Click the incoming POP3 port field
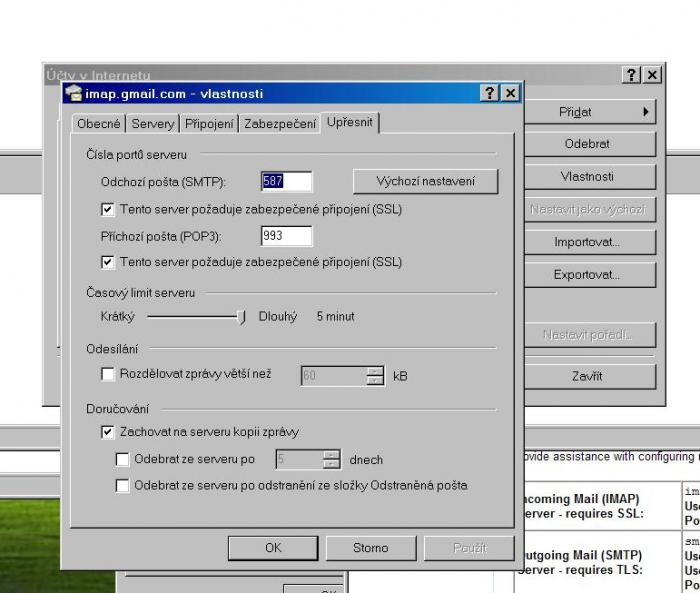 (x=286, y=236)
